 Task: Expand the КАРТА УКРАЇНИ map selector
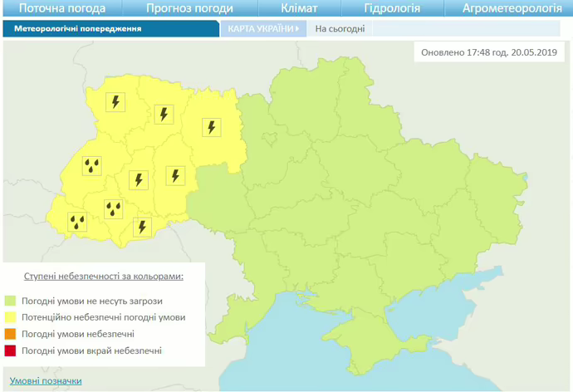(262, 28)
